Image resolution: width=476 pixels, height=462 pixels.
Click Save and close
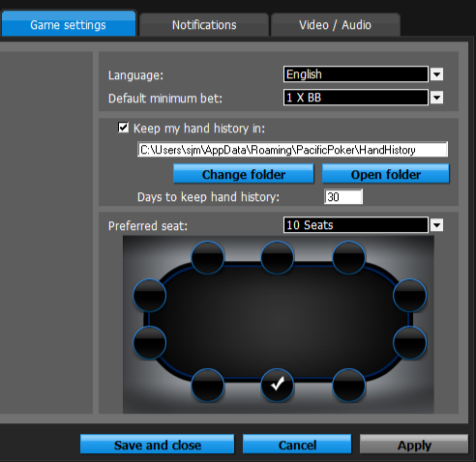click(x=158, y=445)
